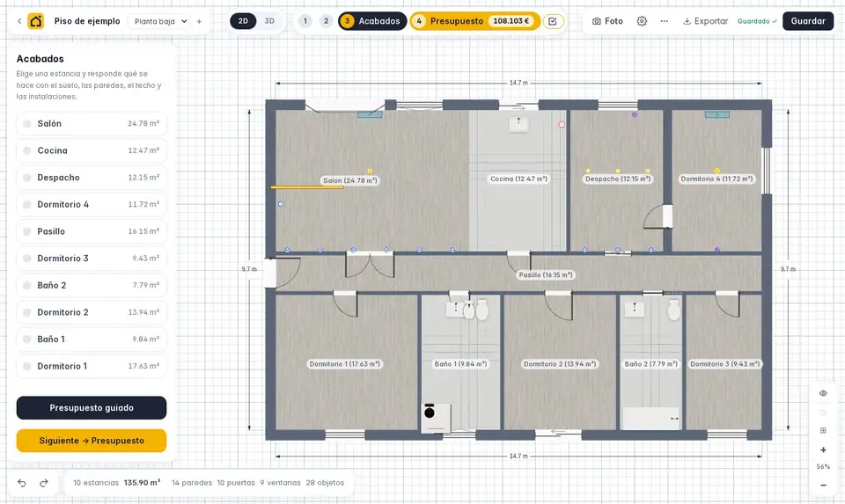This screenshot has width=845, height=504.
Task: Click the orange house home icon
Action: click(35, 21)
